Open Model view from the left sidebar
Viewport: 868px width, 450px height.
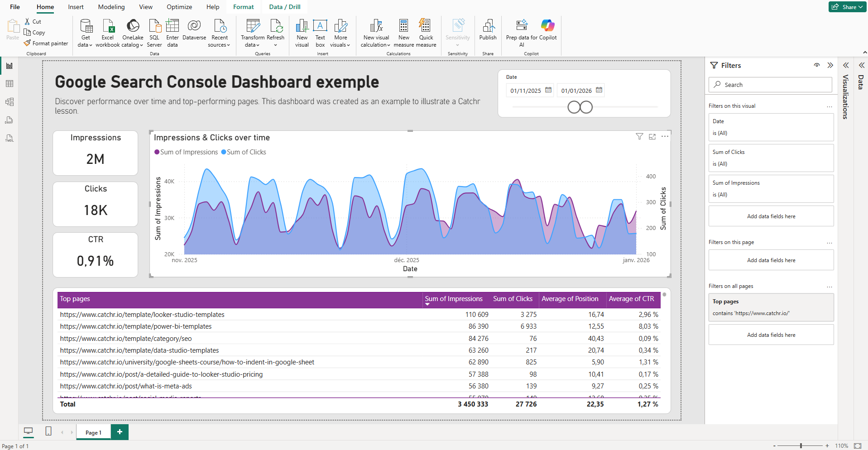9,101
